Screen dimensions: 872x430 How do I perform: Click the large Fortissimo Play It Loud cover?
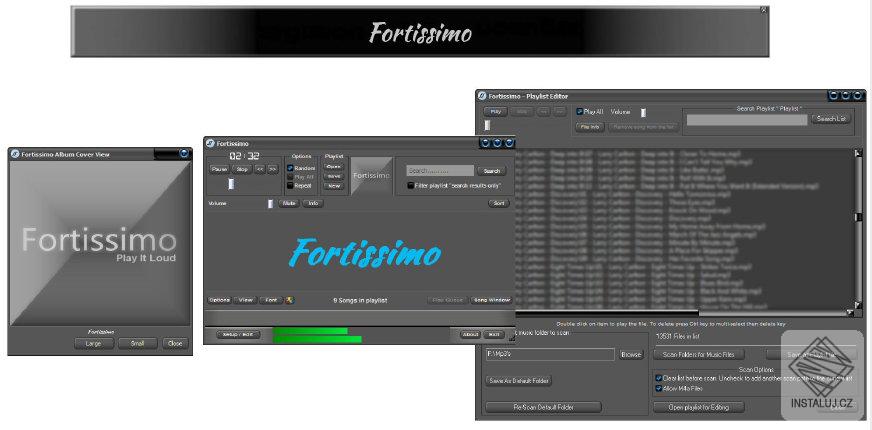(x=100, y=243)
